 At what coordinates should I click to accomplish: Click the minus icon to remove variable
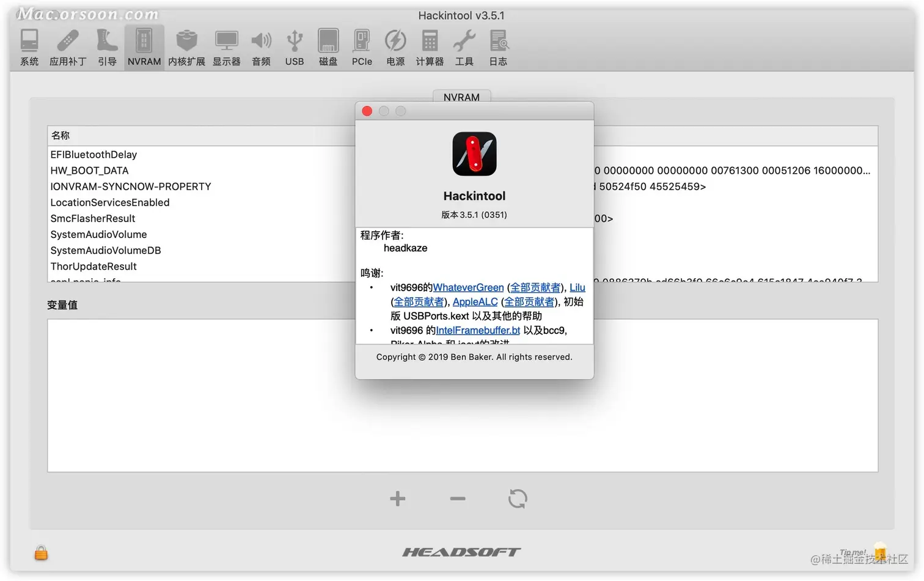458,498
